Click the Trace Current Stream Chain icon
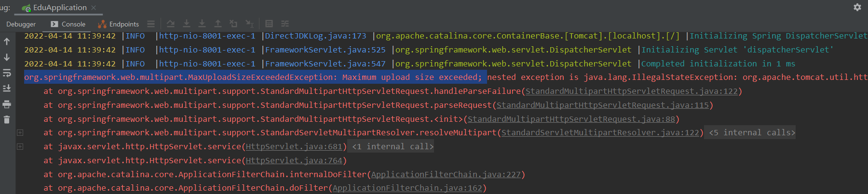This screenshot has width=868, height=194. 285,24
